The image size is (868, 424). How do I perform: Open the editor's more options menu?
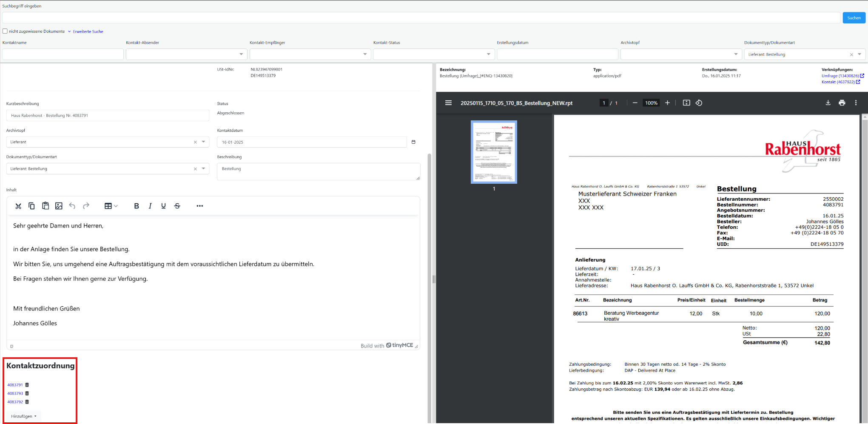click(200, 206)
